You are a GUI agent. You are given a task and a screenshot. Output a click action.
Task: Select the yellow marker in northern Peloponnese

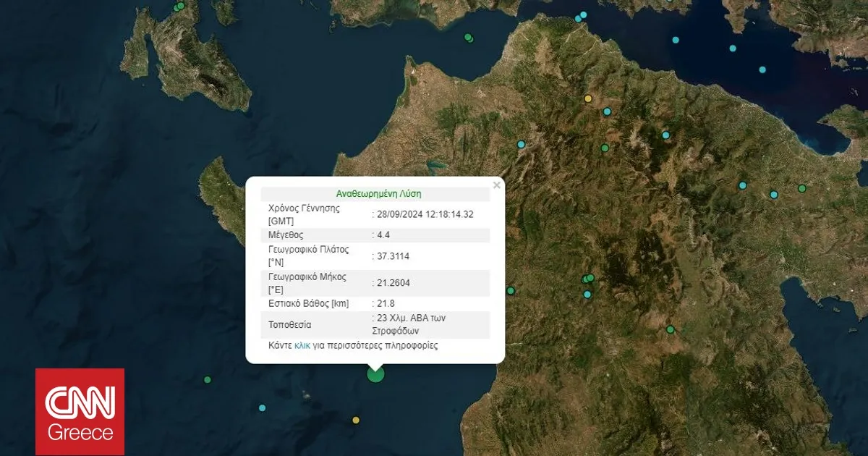click(x=588, y=98)
